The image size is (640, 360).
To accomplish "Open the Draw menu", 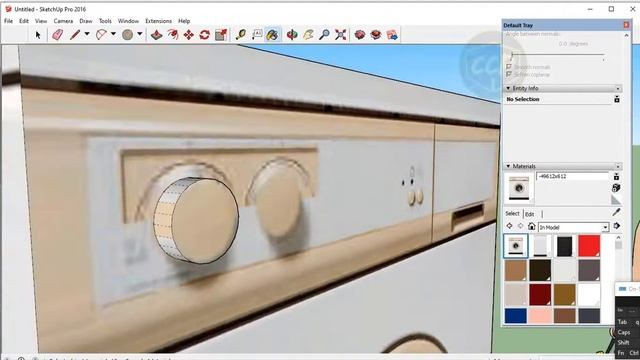I will [x=86, y=21].
